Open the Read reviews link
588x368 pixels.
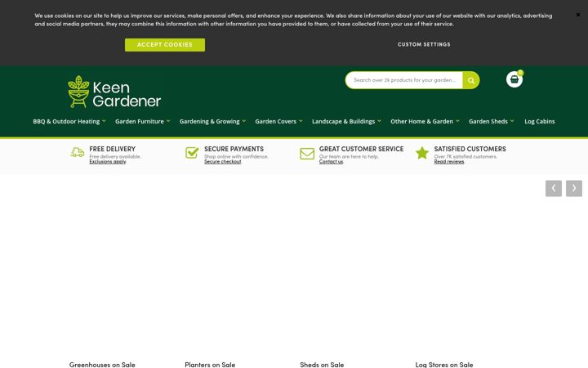[449, 161]
